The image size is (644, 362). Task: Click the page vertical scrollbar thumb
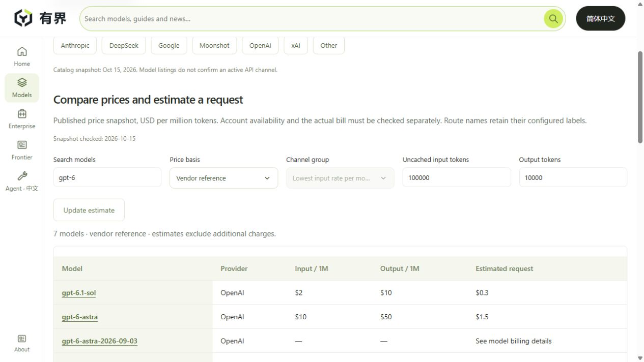(640, 97)
